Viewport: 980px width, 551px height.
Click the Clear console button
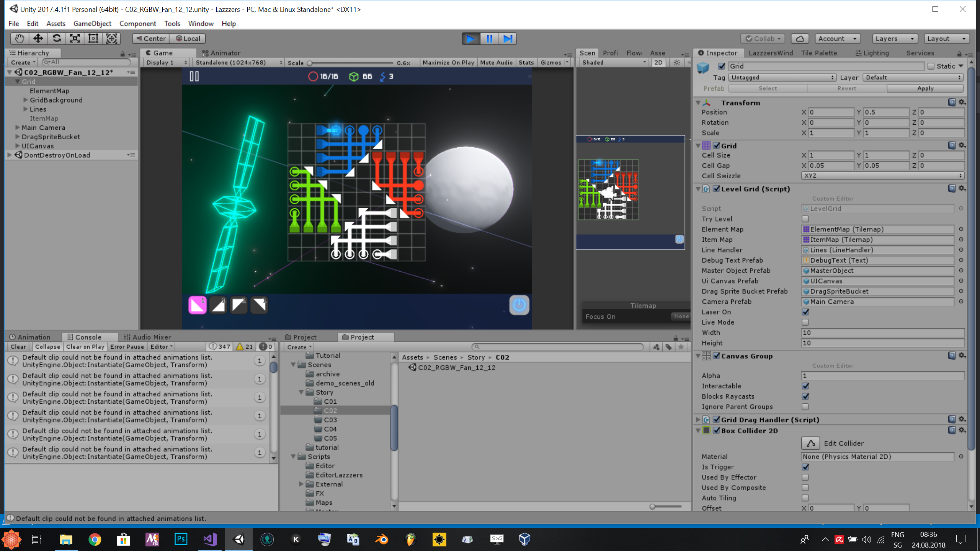pos(18,347)
